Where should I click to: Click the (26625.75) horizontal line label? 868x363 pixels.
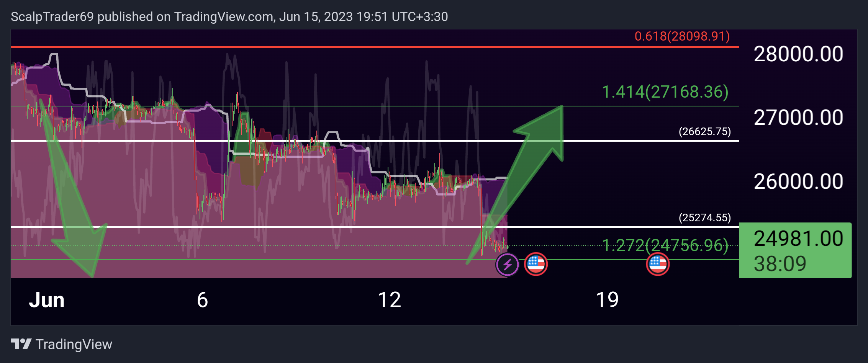(705, 132)
